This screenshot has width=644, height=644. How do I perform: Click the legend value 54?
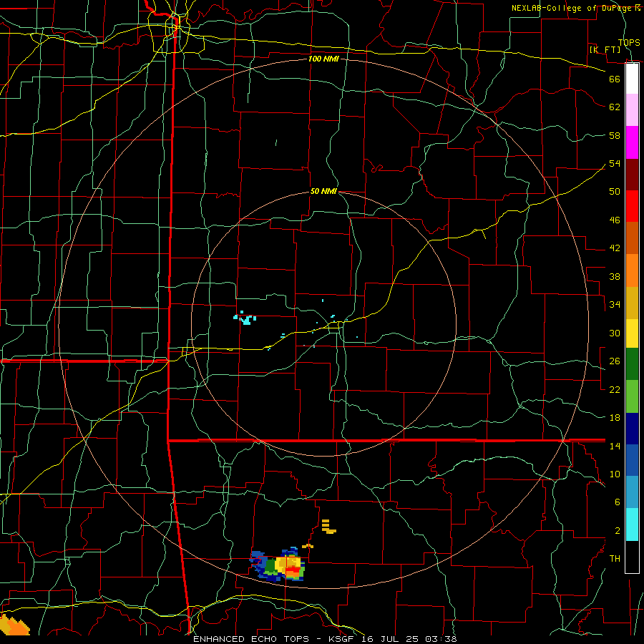615,163
